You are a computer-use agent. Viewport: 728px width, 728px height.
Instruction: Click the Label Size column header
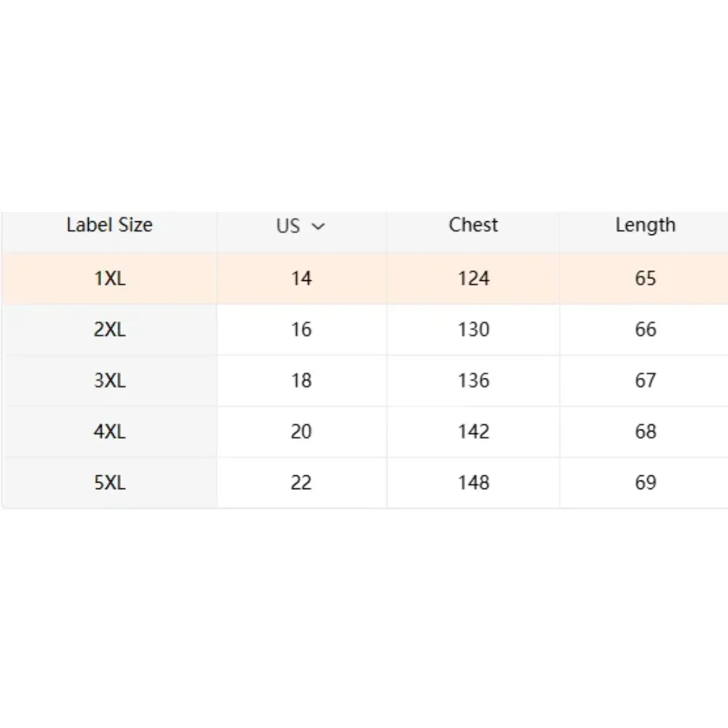coord(109,226)
